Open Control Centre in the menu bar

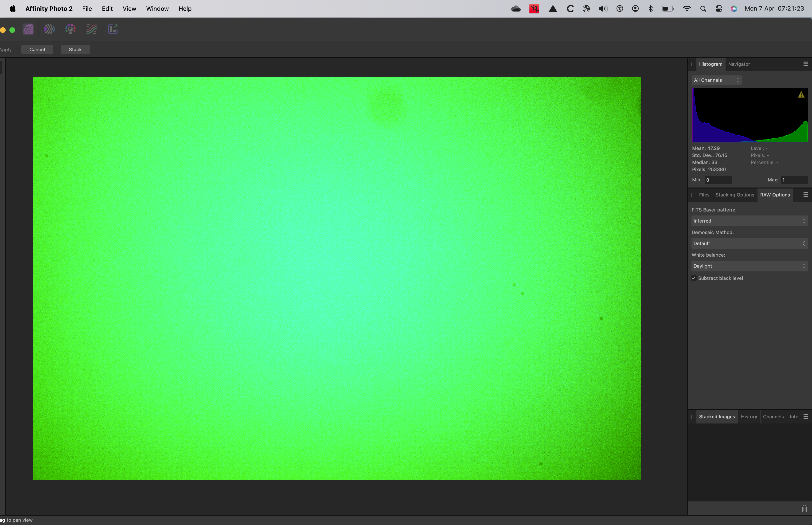click(719, 8)
